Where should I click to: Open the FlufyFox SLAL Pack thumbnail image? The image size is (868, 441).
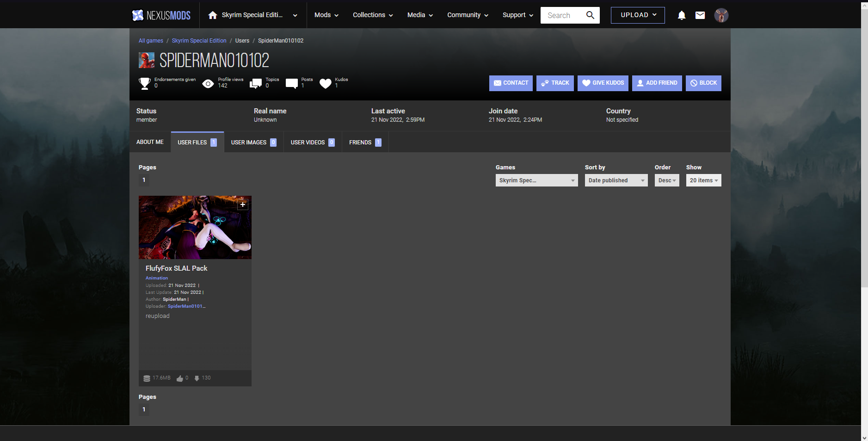click(x=195, y=227)
